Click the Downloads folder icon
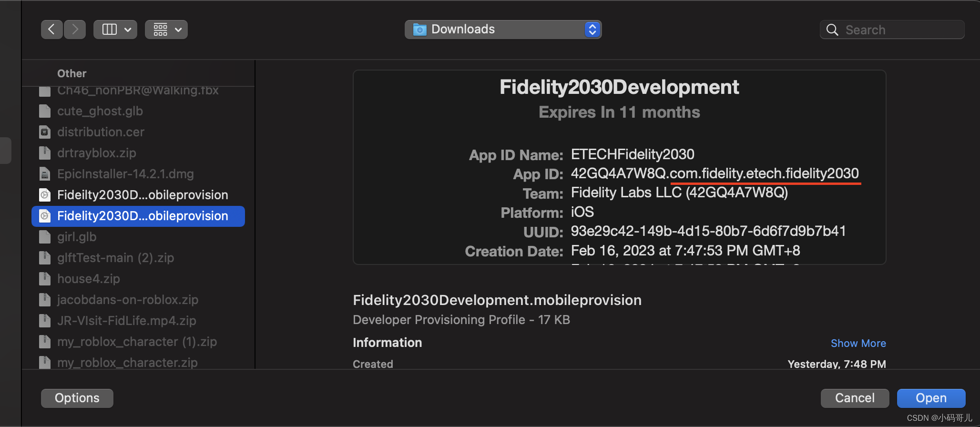Viewport: 980px width, 427px height. tap(419, 30)
